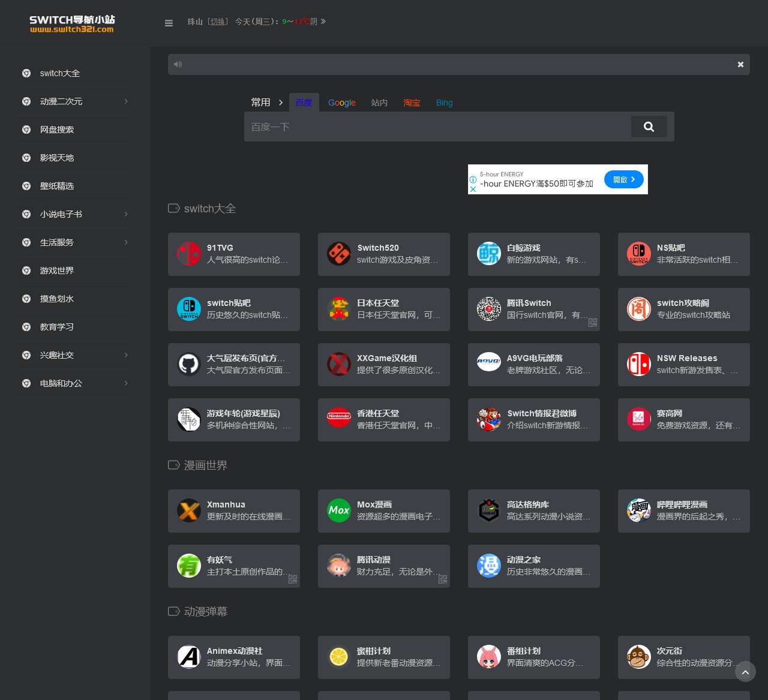Show QR code on 腾讯动漫 card
Viewport: 768px width, 700px height.
tap(443, 579)
